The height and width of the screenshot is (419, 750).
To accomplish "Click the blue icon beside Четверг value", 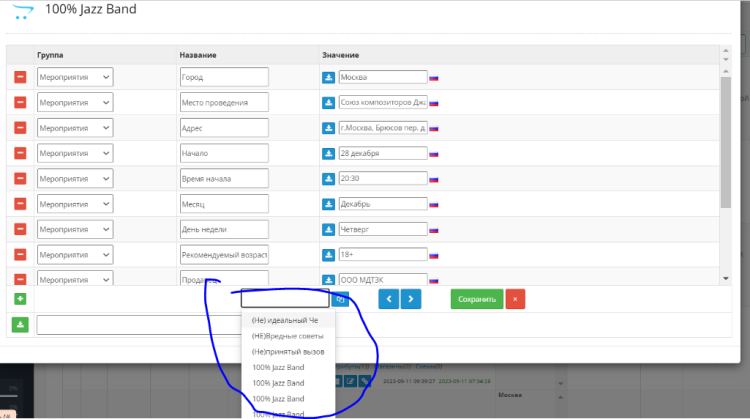I will click(x=329, y=229).
